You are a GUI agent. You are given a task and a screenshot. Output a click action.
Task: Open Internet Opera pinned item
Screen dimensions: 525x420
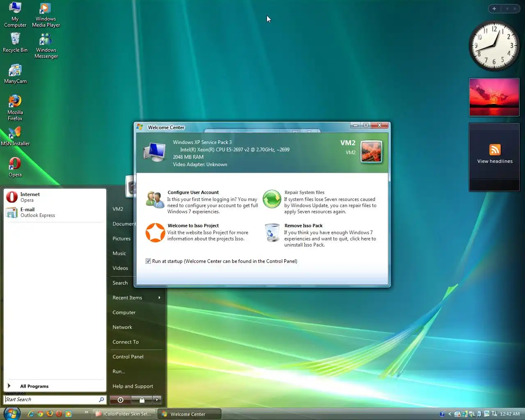55,197
